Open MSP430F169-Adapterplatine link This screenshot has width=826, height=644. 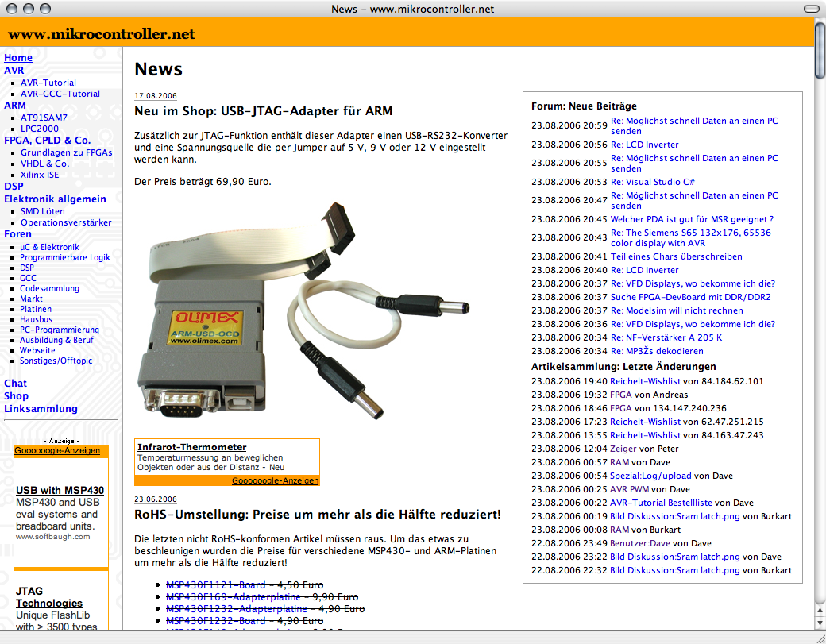coord(233,596)
